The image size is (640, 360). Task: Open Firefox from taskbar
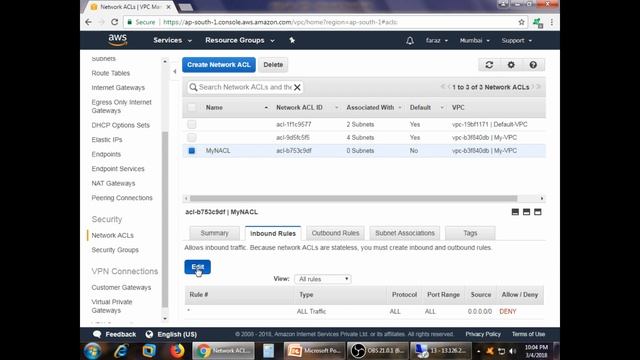pos(177,351)
